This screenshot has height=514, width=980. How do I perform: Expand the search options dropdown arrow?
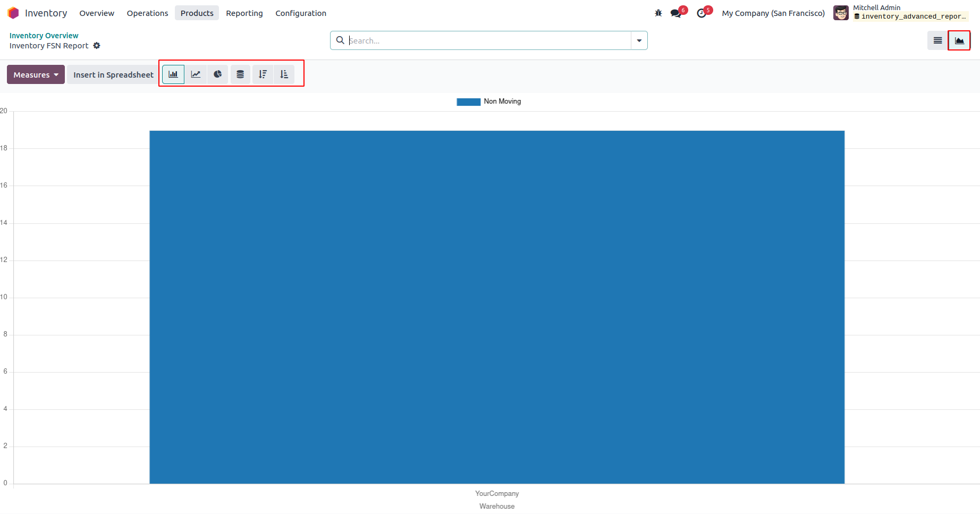tap(639, 40)
